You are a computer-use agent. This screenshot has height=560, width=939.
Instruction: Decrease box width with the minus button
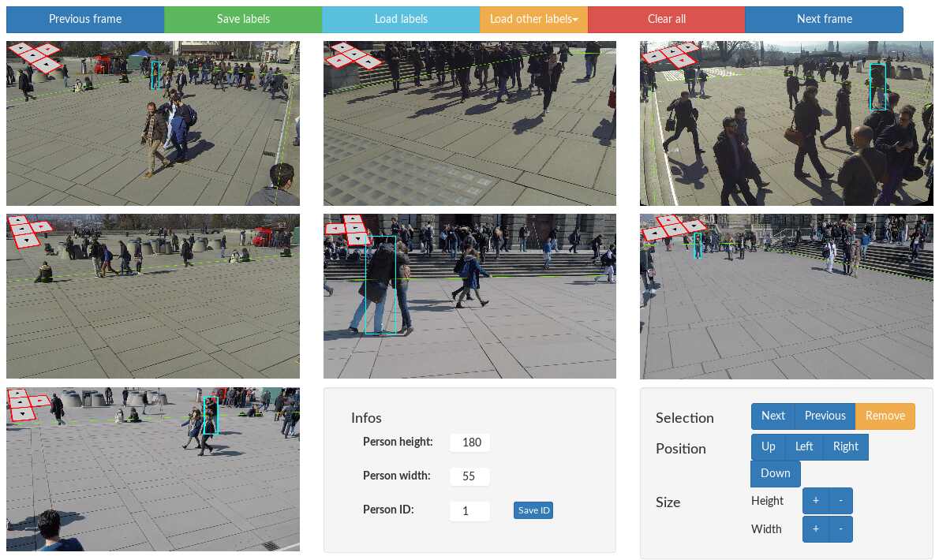[x=841, y=529]
